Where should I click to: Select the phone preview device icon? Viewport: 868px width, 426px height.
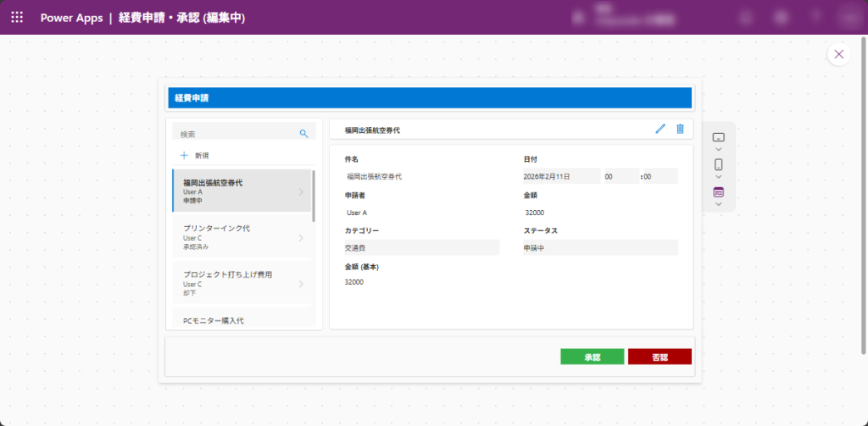pyautogui.click(x=718, y=164)
